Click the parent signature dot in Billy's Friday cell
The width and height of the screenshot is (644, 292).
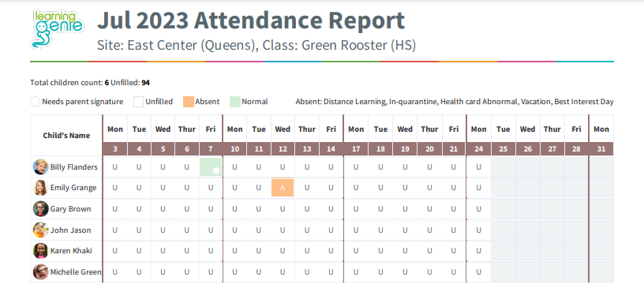click(x=216, y=170)
